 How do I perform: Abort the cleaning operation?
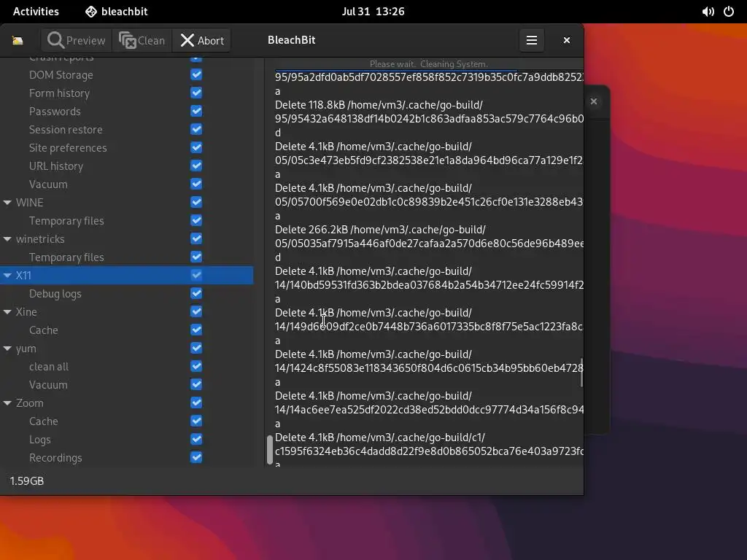[202, 41]
